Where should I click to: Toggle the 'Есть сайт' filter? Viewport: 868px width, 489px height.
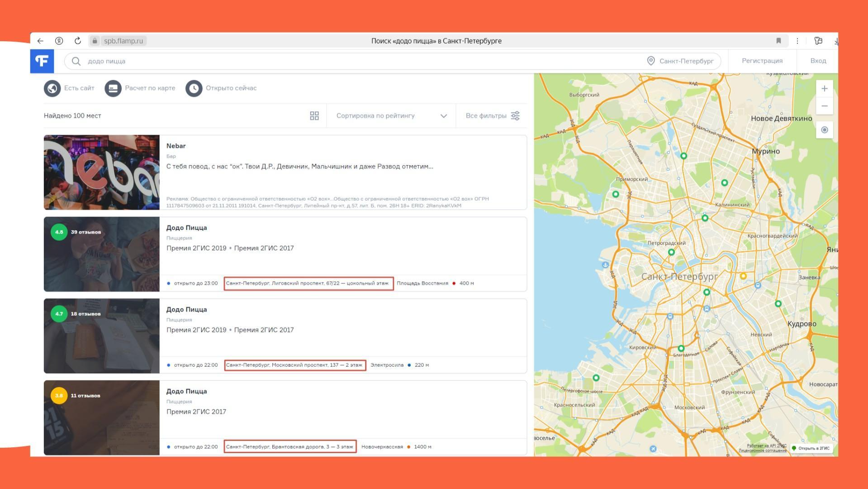[69, 88]
